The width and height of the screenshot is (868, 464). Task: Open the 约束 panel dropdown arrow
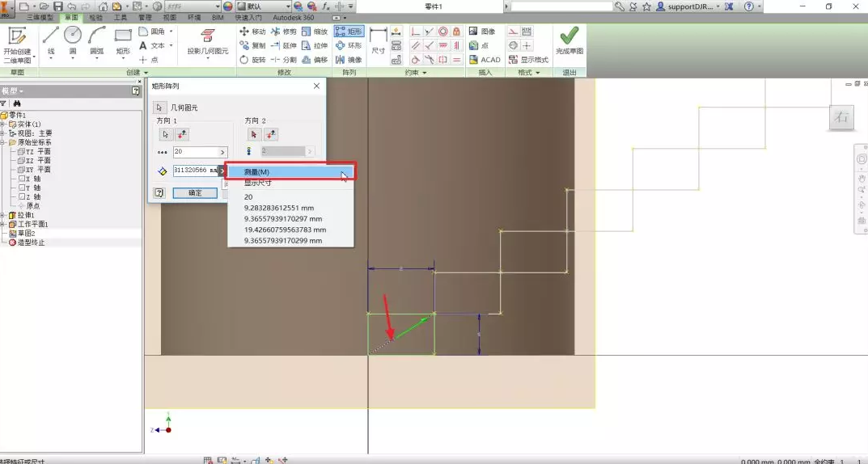point(425,73)
